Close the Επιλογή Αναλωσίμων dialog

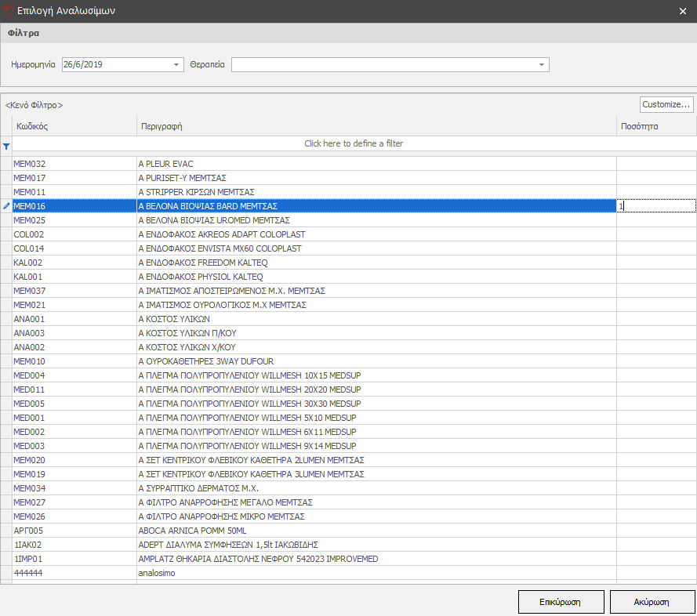[x=682, y=11]
